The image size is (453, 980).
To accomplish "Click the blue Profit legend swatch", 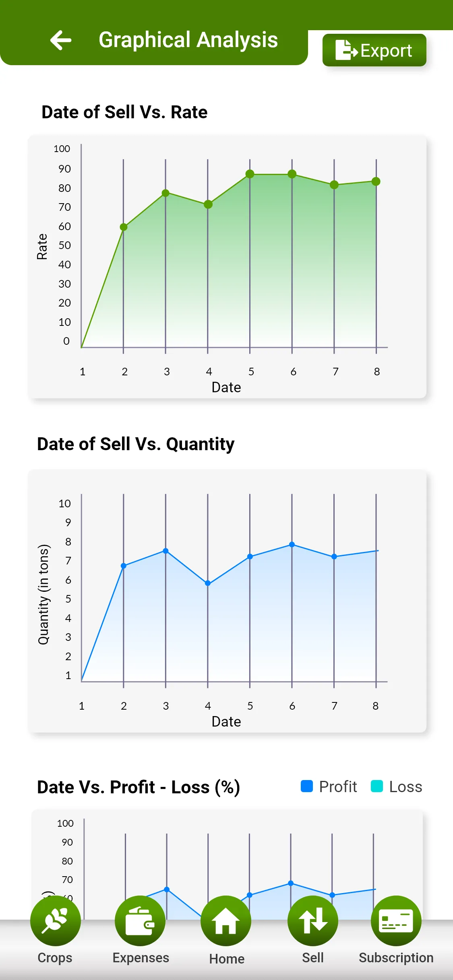I will tap(306, 786).
